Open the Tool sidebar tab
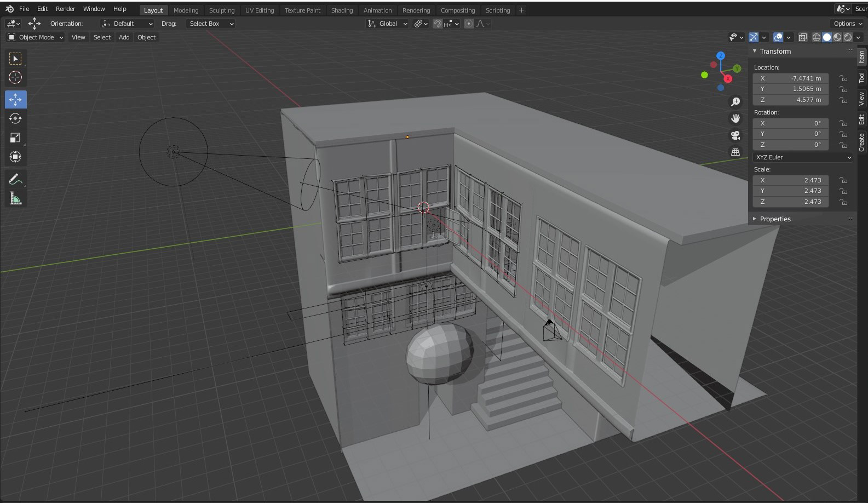The height and width of the screenshot is (503, 868). [x=861, y=78]
